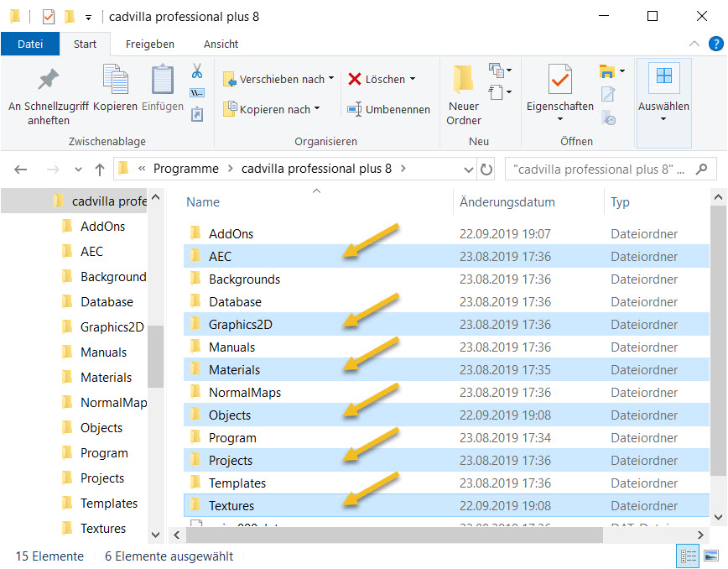Open the Löschen dropdown arrow
Viewport: 728px width, 569px height.
coord(413,79)
